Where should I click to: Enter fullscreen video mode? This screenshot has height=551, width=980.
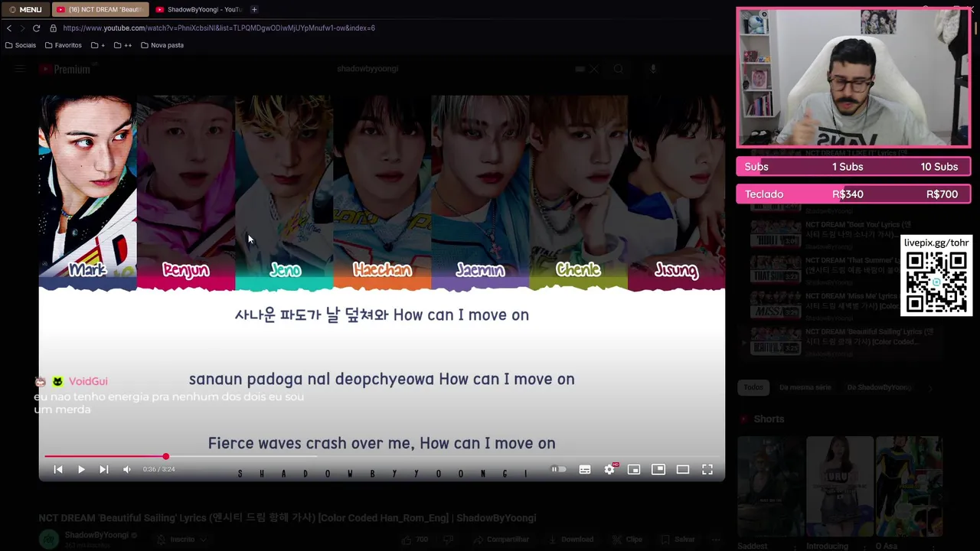point(707,469)
